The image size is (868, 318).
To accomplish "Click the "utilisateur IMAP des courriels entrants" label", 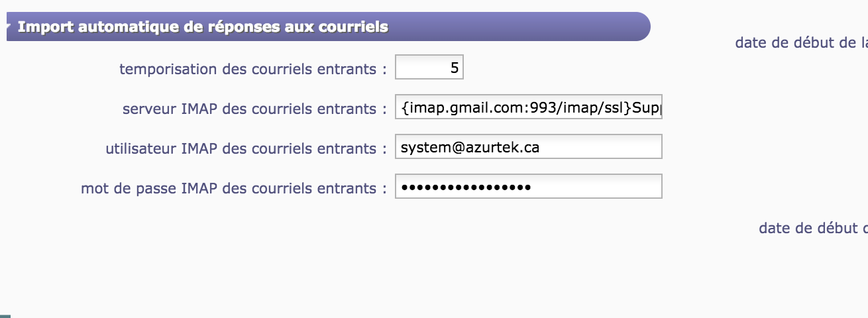I will coord(246,148).
